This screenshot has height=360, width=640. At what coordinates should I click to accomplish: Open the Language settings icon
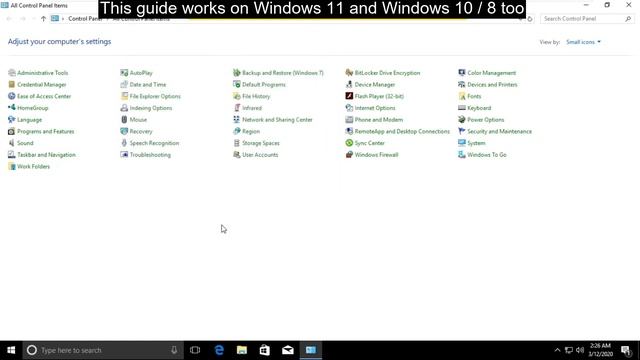[12, 120]
